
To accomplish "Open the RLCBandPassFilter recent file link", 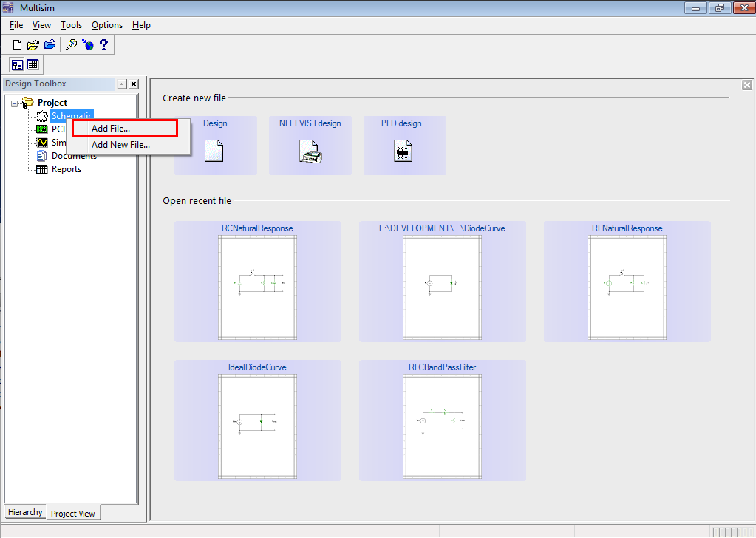I will [x=442, y=367].
